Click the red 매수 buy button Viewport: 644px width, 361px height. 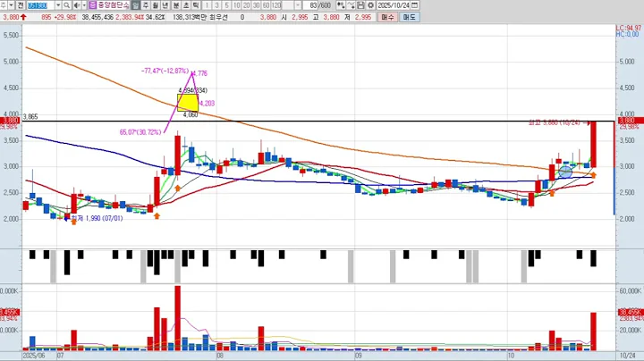coord(387,17)
